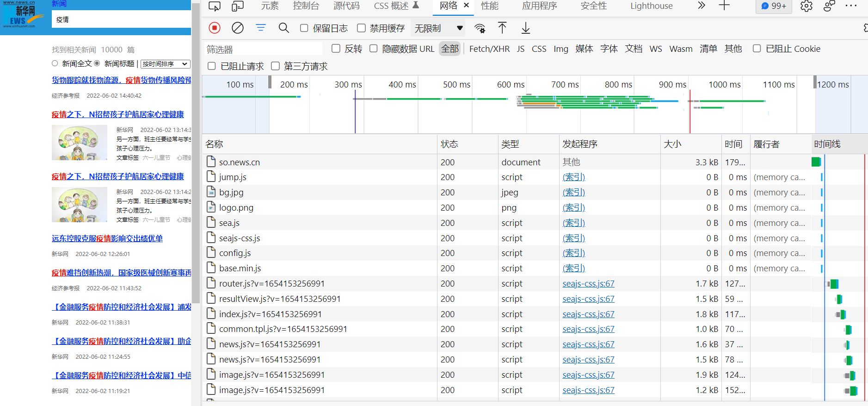The image size is (868, 406).
Task: Filter requests by WS type
Action: 656,49
